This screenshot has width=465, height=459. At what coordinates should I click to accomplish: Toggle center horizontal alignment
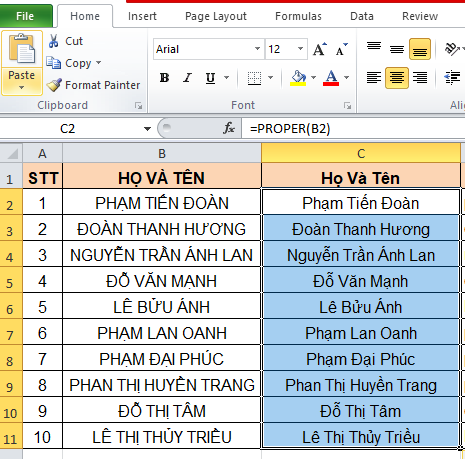pyautogui.click(x=397, y=78)
